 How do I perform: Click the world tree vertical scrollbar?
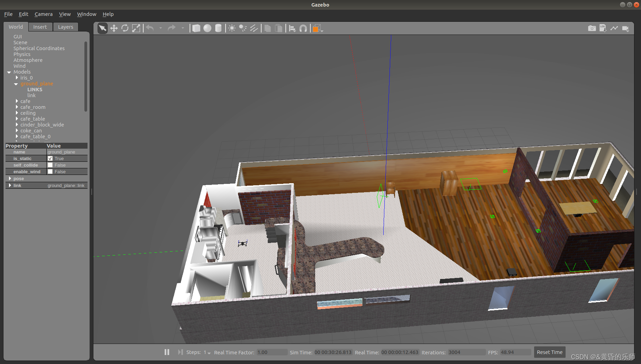click(85, 76)
